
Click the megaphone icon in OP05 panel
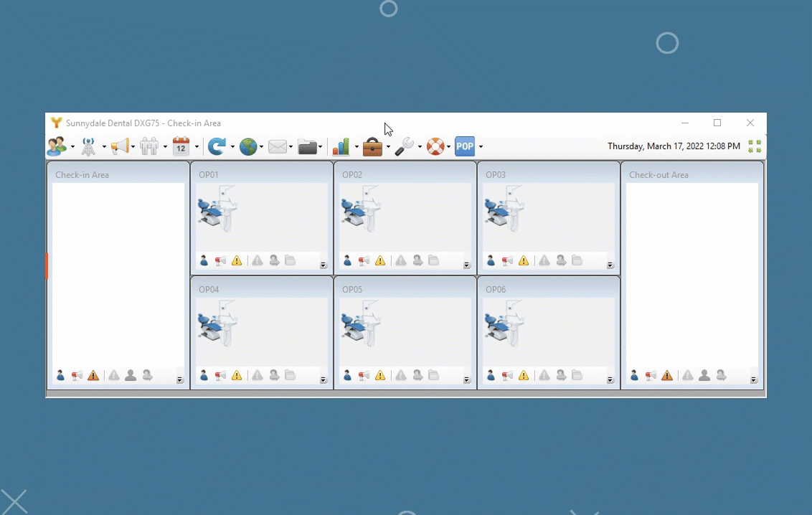coord(364,375)
